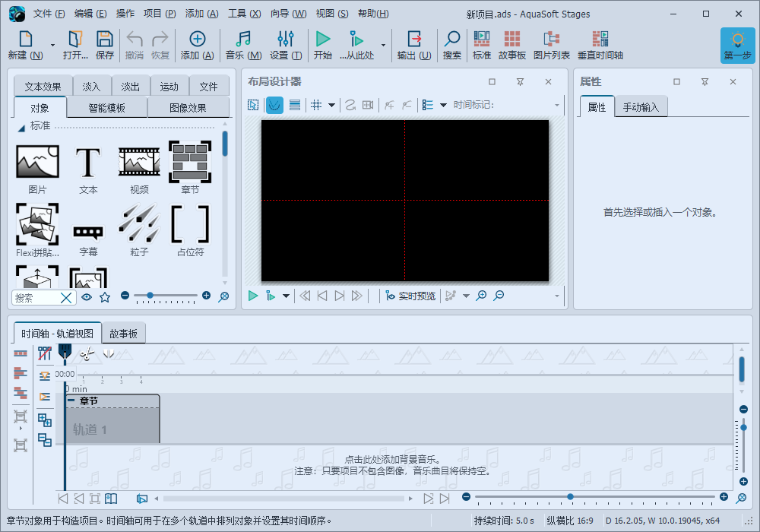760x532 pixels.
Task: Switch to 故事板 view layout in toolbar
Action: [511, 45]
